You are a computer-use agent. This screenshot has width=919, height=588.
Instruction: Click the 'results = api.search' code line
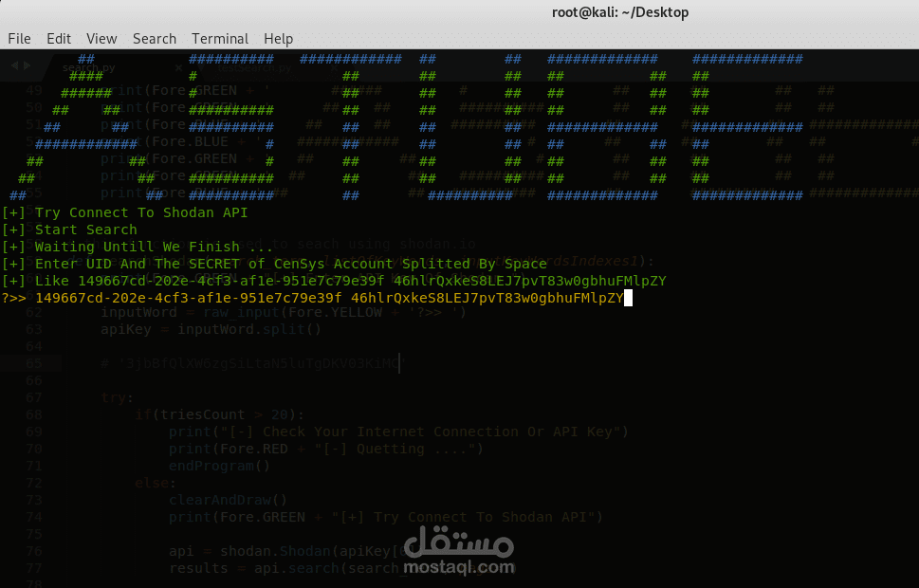tap(343, 568)
